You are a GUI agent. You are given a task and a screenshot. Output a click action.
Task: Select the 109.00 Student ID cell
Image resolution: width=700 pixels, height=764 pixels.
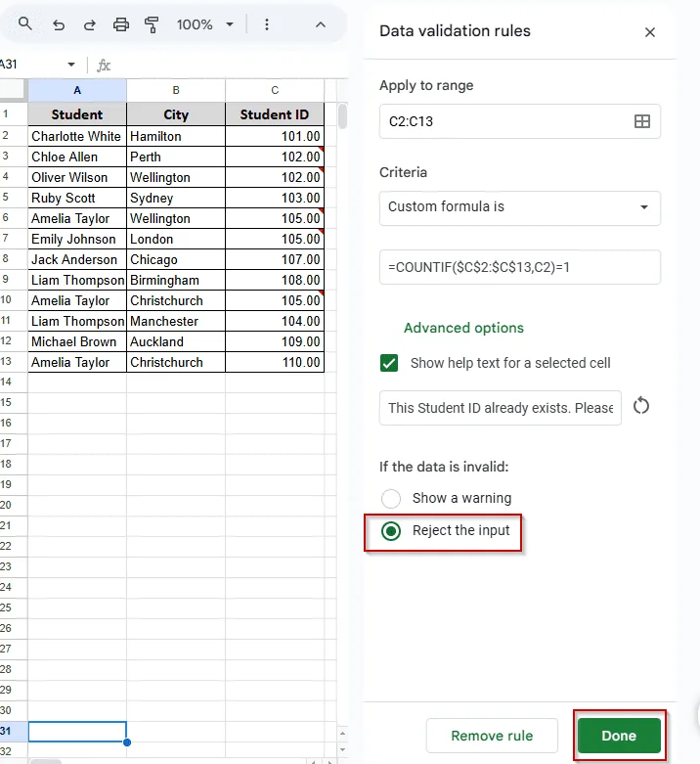click(275, 341)
